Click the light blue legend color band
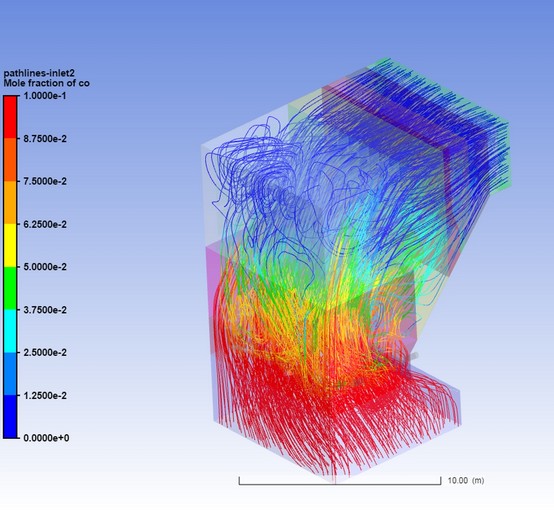The height and width of the screenshot is (510, 554). point(10,374)
